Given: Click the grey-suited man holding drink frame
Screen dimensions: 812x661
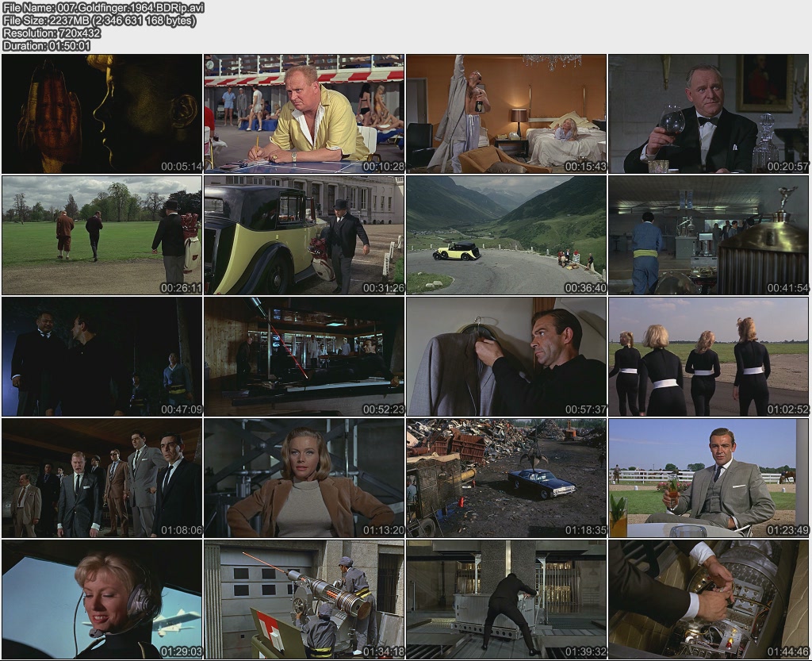Looking at the screenshot, I should (709, 478).
